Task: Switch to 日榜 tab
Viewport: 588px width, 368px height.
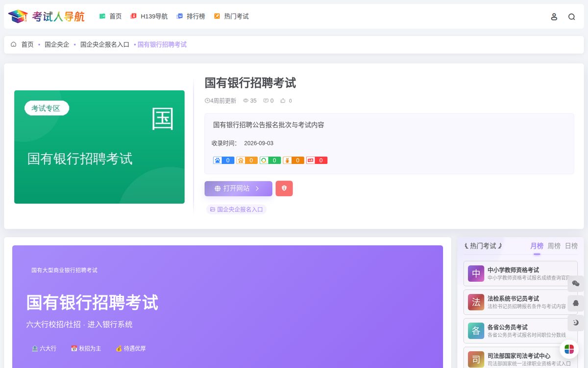Action: [571, 246]
